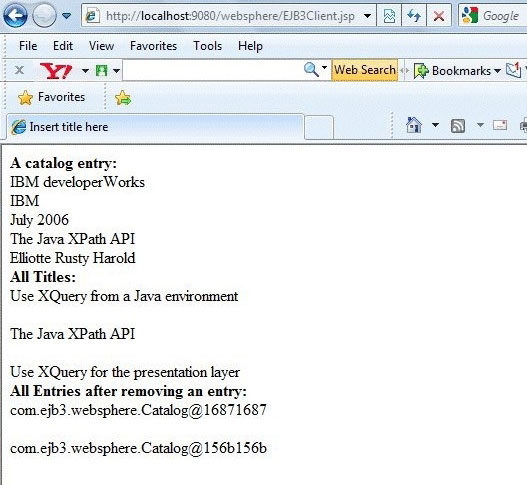Click the Home house icon

tap(413, 125)
